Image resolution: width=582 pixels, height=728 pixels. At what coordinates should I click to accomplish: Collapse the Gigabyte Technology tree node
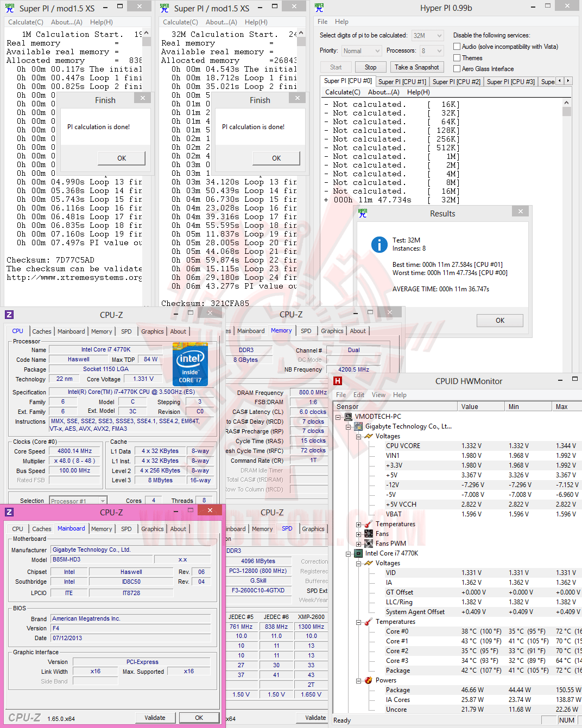click(349, 426)
